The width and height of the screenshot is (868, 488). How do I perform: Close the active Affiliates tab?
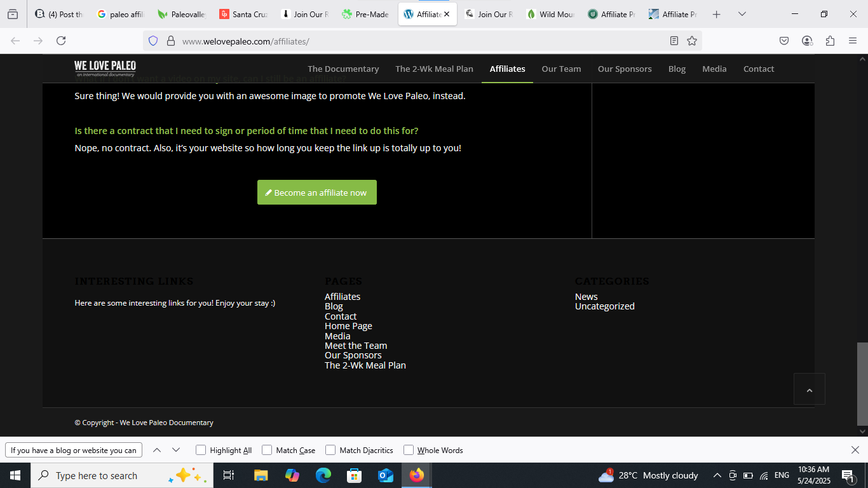coord(447,14)
